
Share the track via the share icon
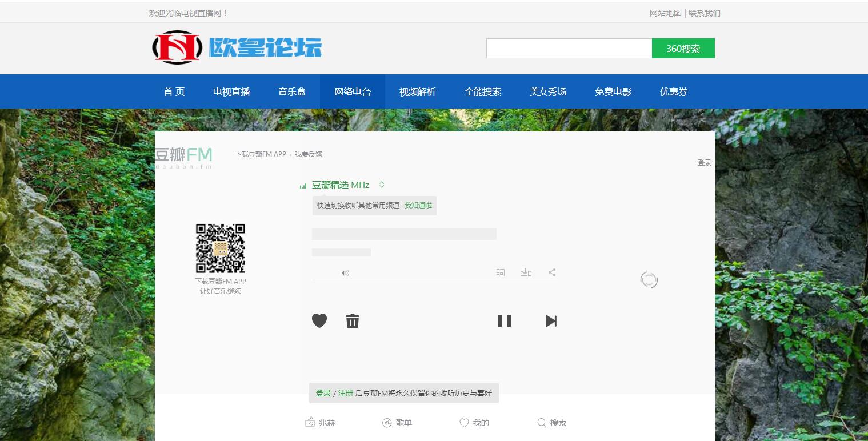pos(552,272)
